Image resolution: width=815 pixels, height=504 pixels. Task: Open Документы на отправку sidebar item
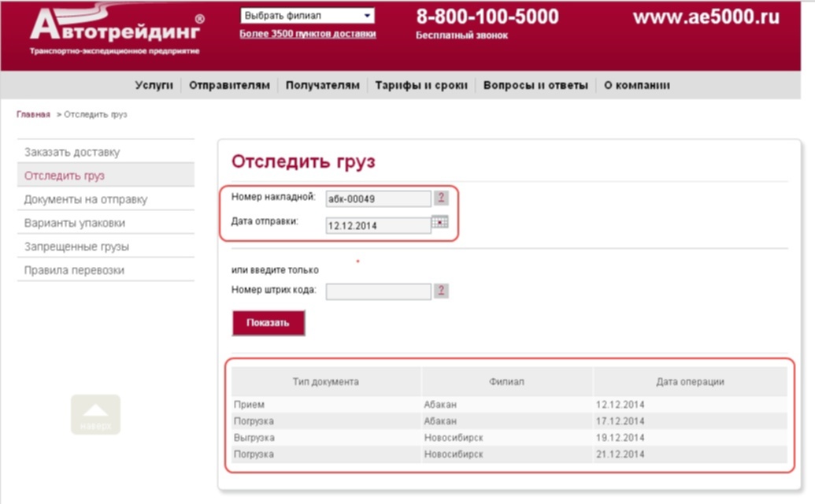[86, 199]
